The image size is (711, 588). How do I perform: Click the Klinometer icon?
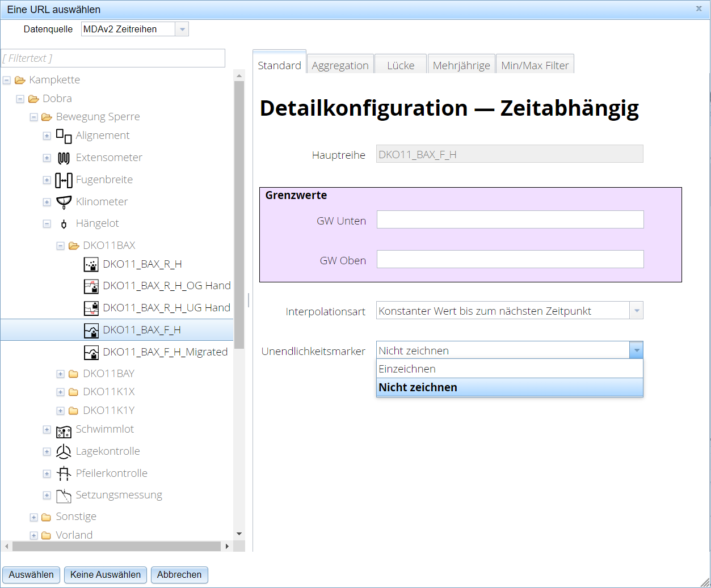(64, 202)
